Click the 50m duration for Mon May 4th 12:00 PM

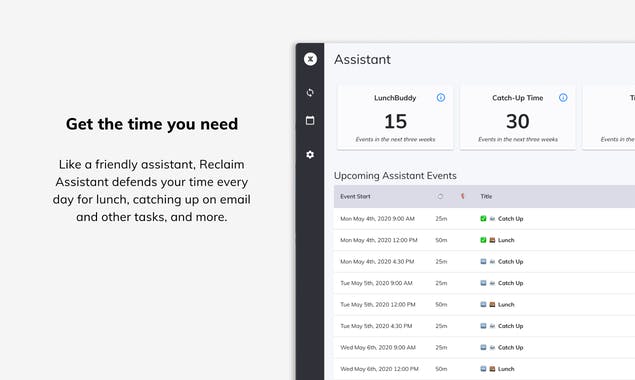coord(441,240)
